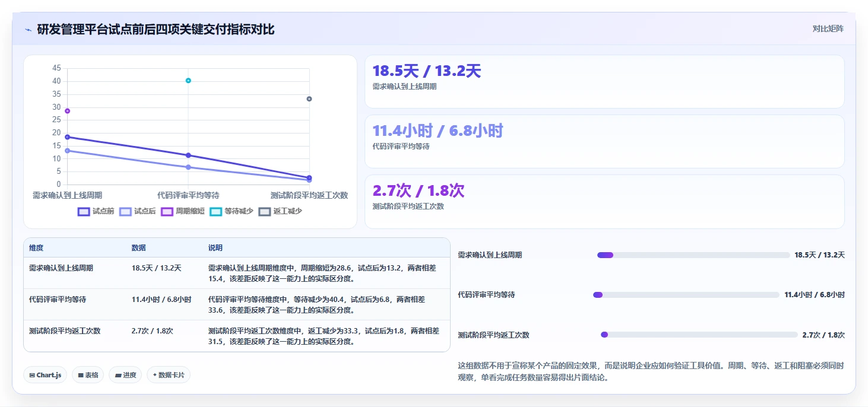Toggle the 试点后 legend series
Viewport: 868px width, 407px height.
137,211
